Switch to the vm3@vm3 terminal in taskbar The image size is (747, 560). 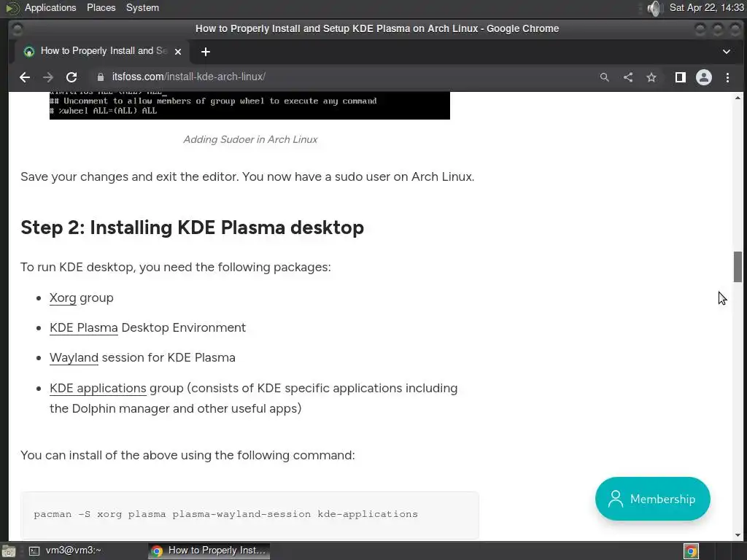pos(66,551)
